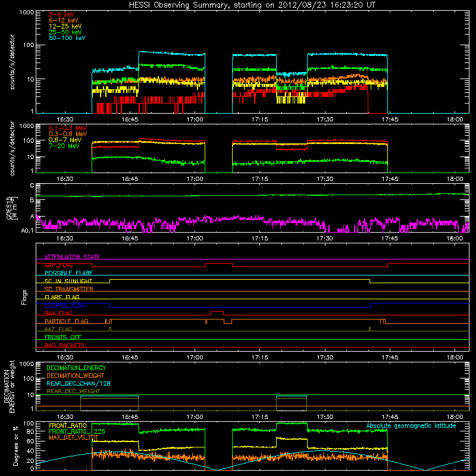
Task: Click the POSSIBLE_FLARE flag label
Action: 68,273
